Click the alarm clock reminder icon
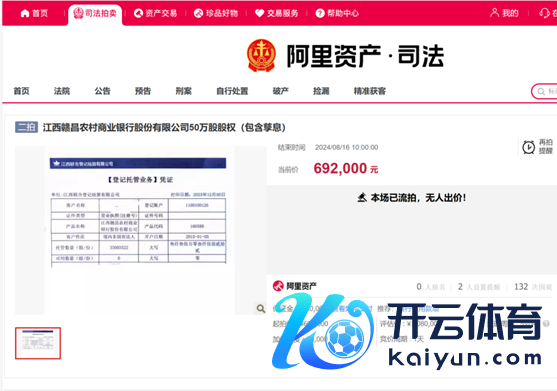This screenshot has height=391, width=557. 529,147
